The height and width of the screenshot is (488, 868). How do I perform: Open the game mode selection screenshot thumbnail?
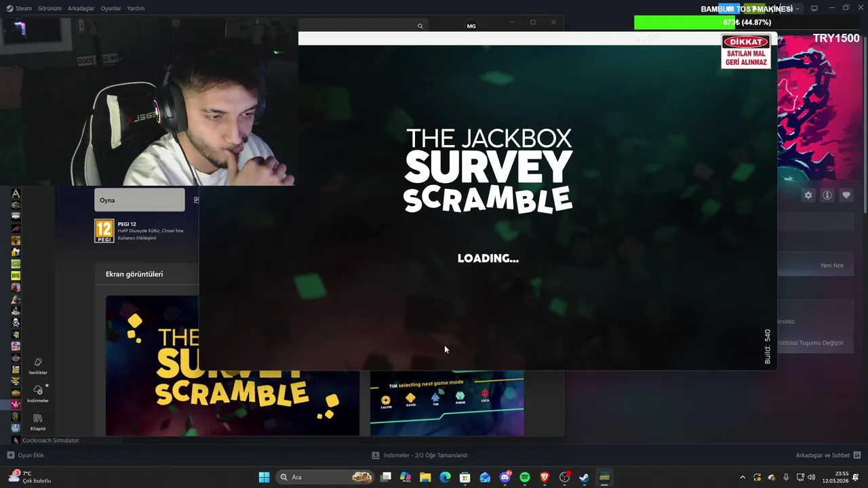coord(447,403)
